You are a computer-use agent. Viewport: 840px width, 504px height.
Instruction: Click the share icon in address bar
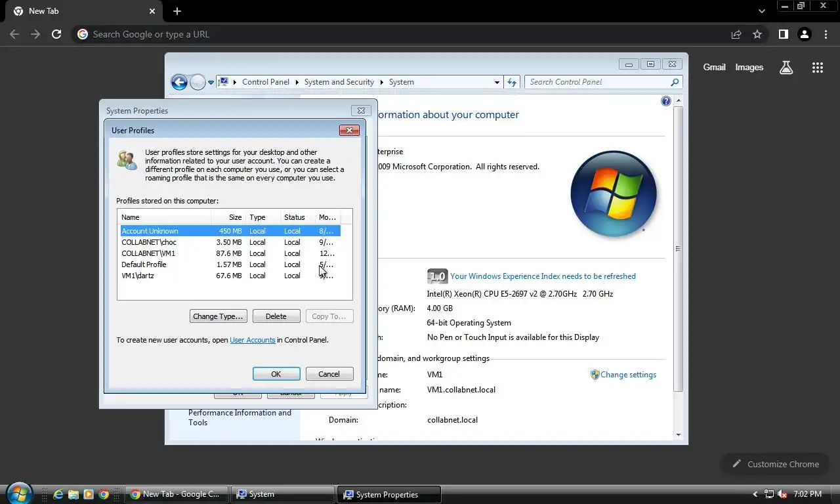(736, 34)
